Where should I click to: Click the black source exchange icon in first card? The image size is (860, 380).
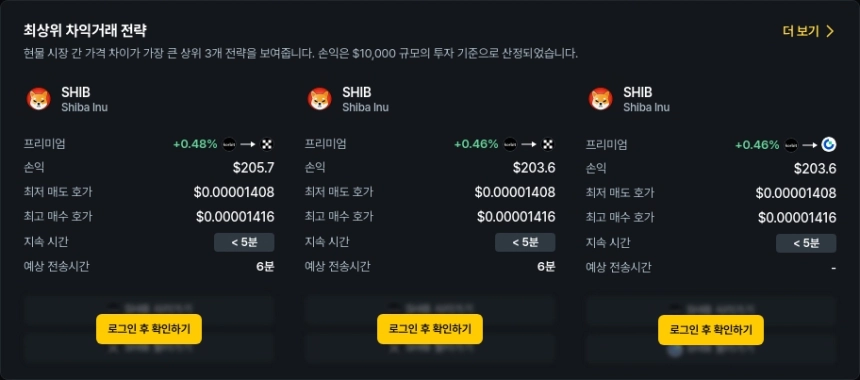[229, 145]
